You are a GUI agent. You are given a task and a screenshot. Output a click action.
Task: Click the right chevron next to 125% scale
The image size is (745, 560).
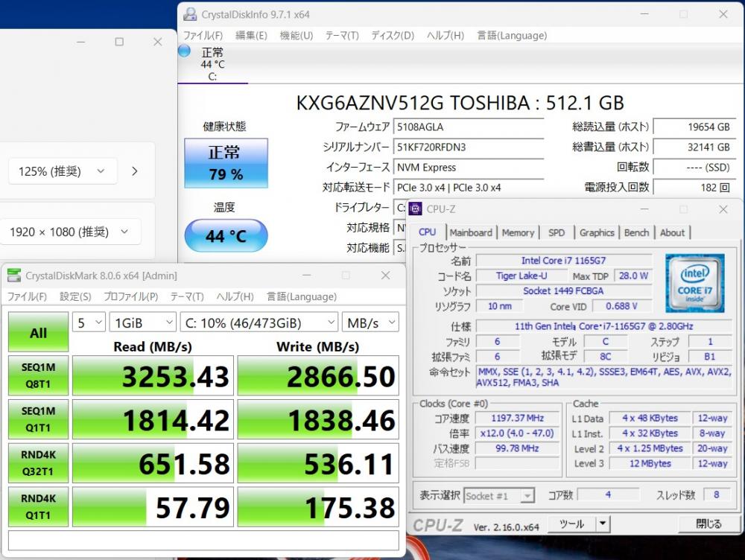pos(134,171)
